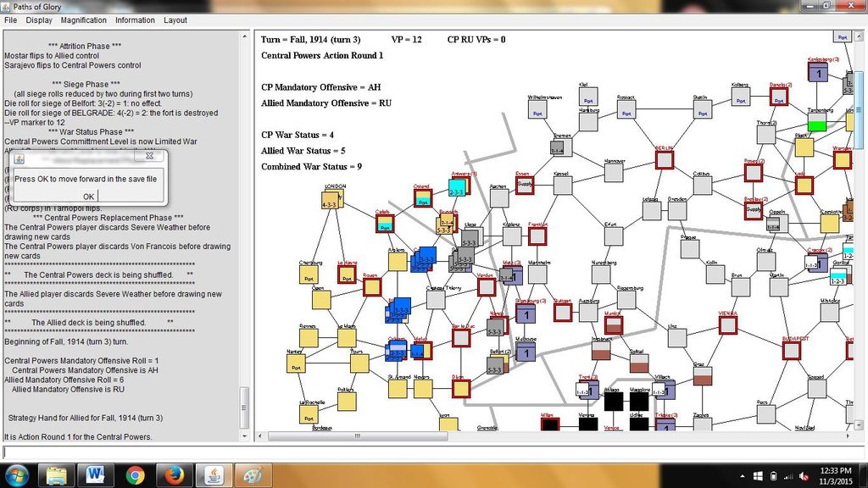The image size is (868, 488).
Task: Select the VIENNA map space
Action: [728, 325]
